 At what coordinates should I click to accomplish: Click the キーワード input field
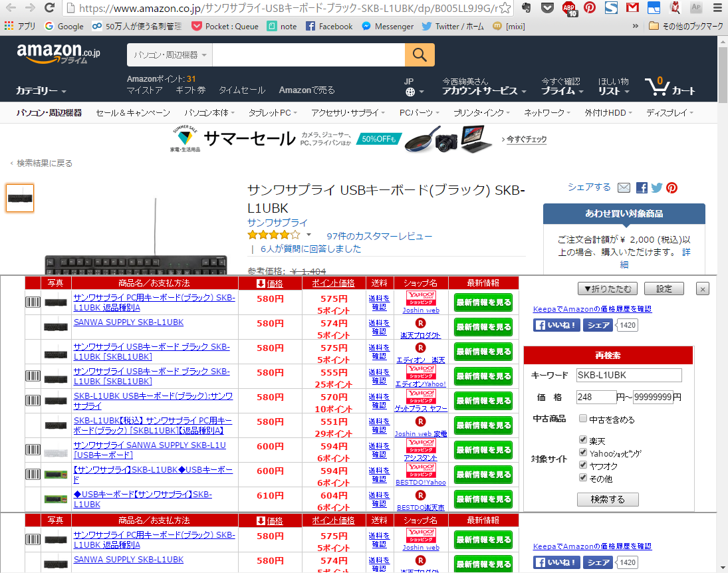pyautogui.click(x=628, y=375)
